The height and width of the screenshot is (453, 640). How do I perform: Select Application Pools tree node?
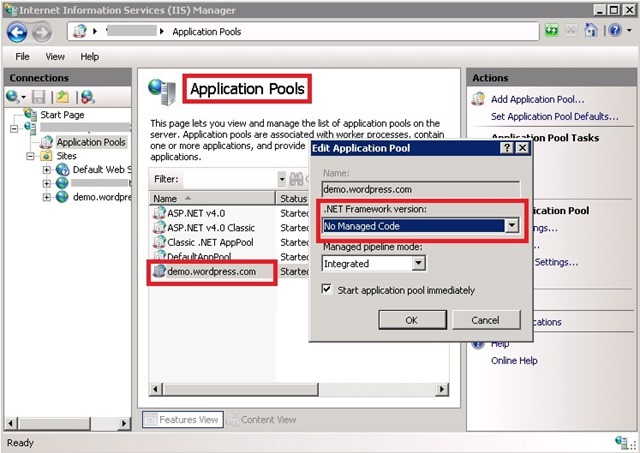point(91,142)
